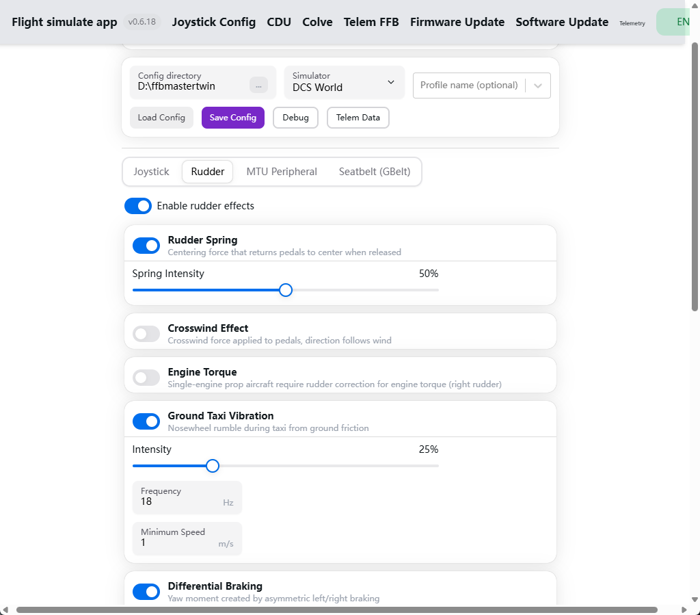Image resolution: width=700 pixels, height=615 pixels.
Task: Open the MTU Peripheral tab
Action: pos(282,172)
